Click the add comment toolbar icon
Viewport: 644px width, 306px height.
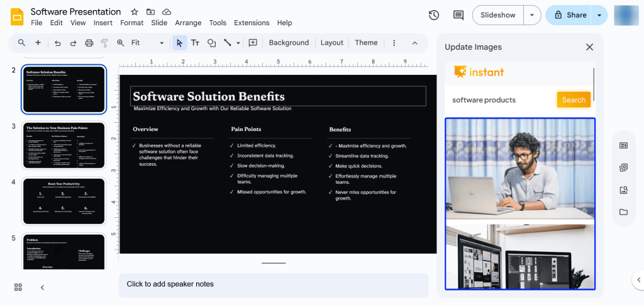click(253, 43)
